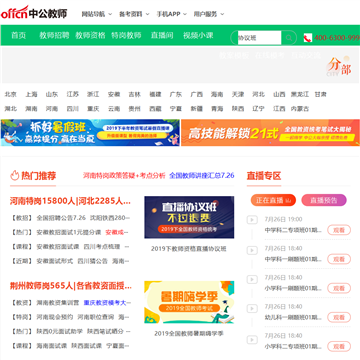The image size is (360, 360).
Task: Open headline 河南特岗15800人|河北2285人
Action: [70, 201]
